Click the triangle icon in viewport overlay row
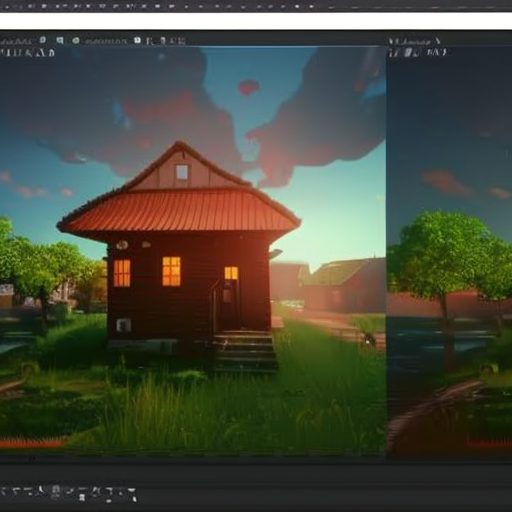The width and height of the screenshot is (512, 512). pyautogui.click(x=42, y=53)
